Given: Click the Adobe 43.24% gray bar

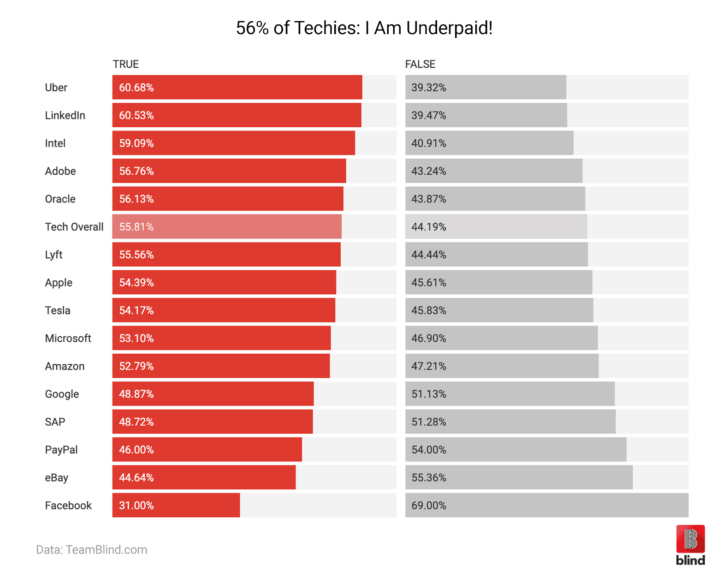Looking at the screenshot, I should pos(494,171).
